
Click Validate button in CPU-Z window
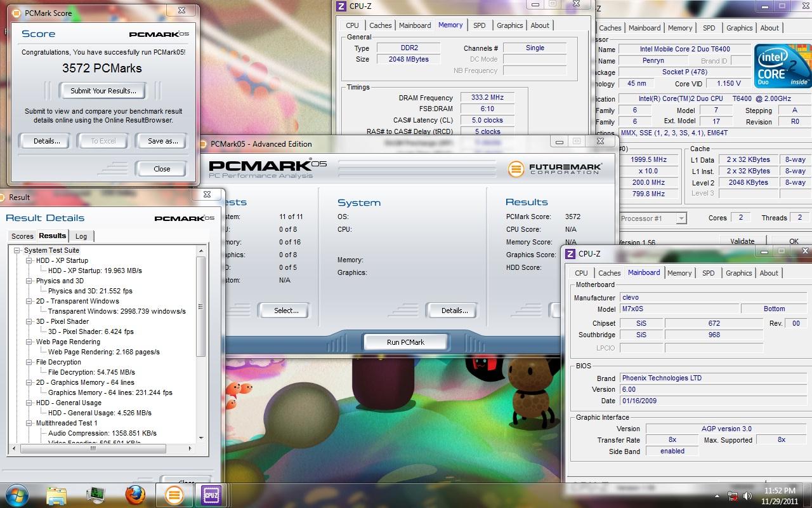pyautogui.click(x=742, y=241)
